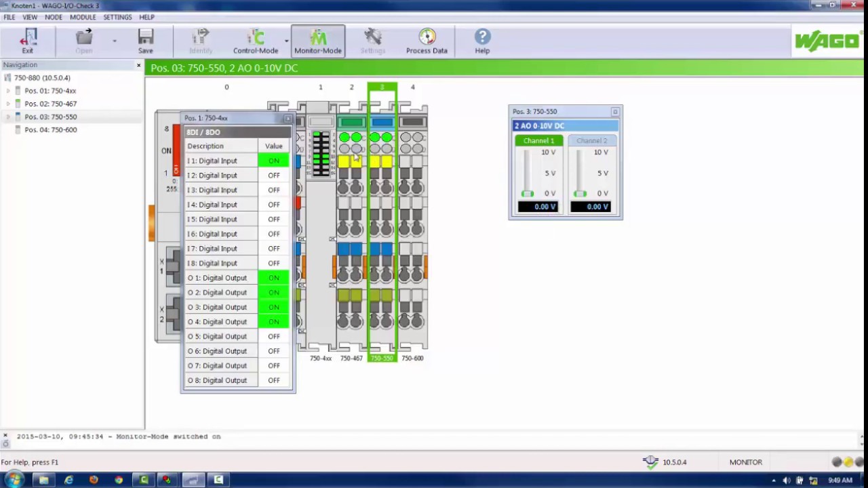Toggle O 7: Digital Output OFF value
The image size is (868, 488).
tap(274, 366)
